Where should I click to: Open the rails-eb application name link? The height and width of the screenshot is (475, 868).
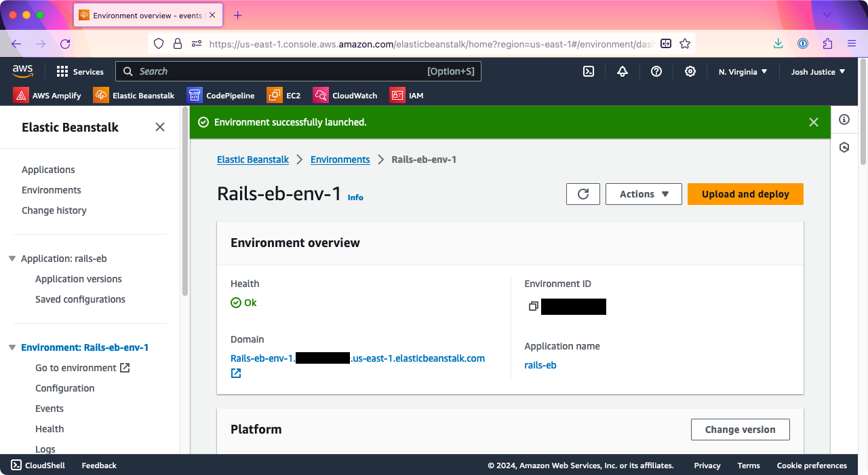pos(540,365)
